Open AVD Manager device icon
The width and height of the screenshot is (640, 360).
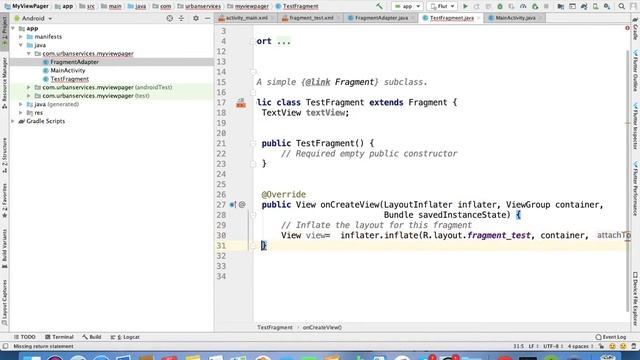(x=596, y=6)
